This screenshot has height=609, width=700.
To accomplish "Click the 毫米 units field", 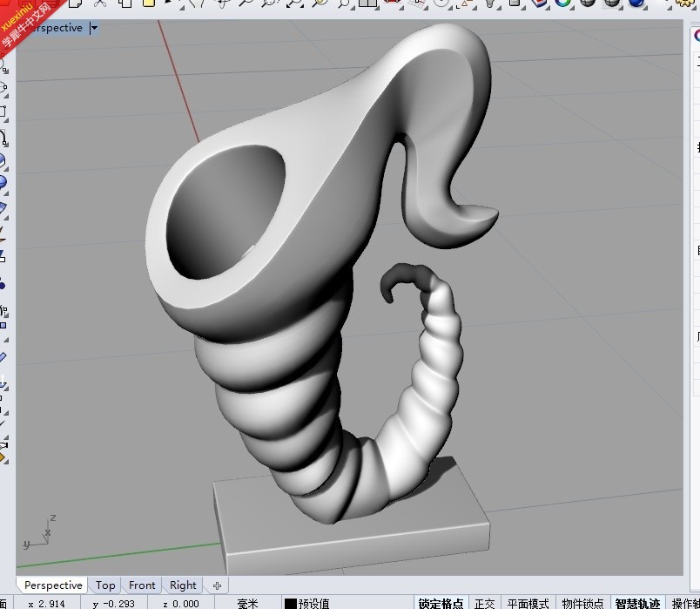I will click(247, 604).
